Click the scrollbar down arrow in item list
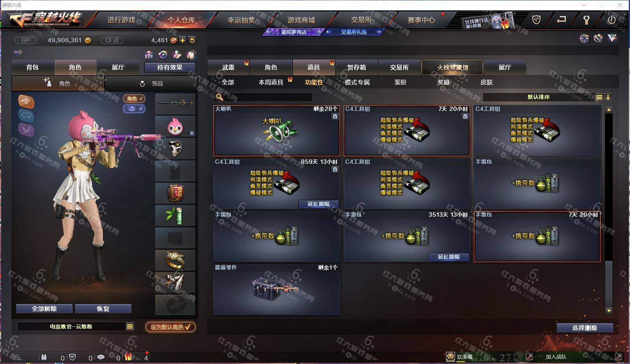630x364 pixels. (x=609, y=311)
